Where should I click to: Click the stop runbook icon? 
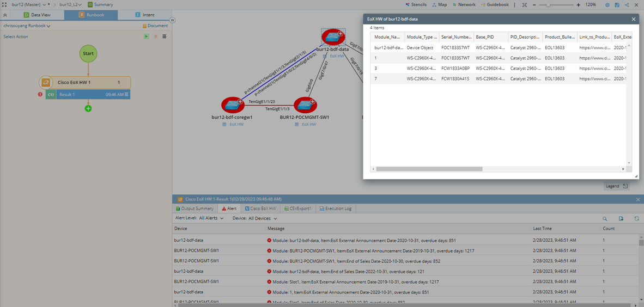point(156,36)
